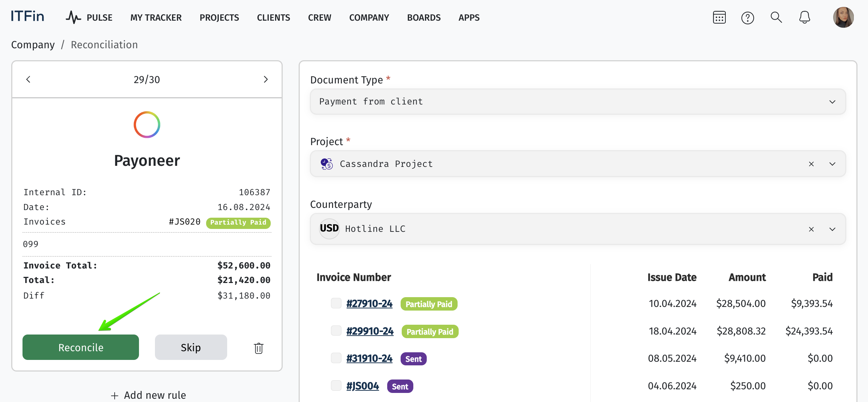Open MY TRACKER menu
Viewport: 868px width, 402px height.
click(x=156, y=18)
